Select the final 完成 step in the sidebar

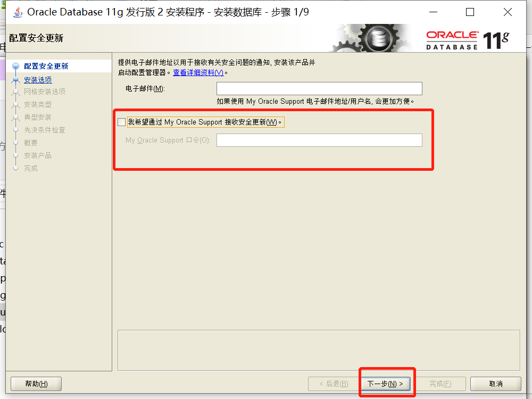click(31, 168)
